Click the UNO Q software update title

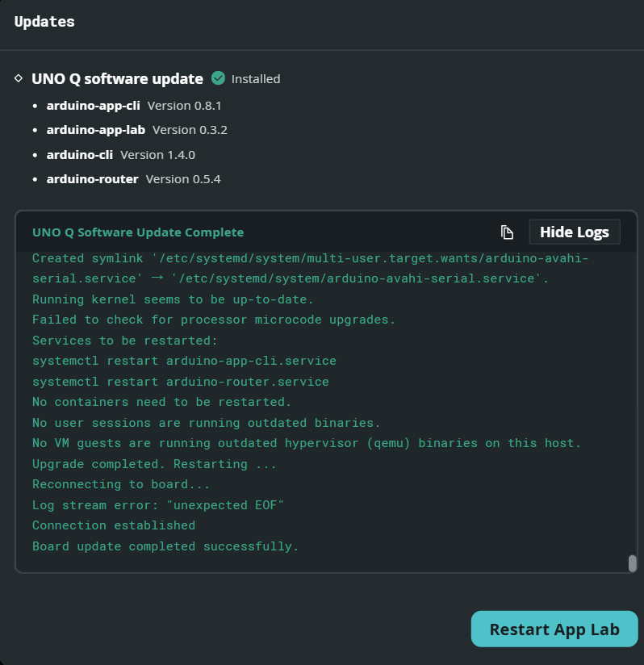(118, 79)
